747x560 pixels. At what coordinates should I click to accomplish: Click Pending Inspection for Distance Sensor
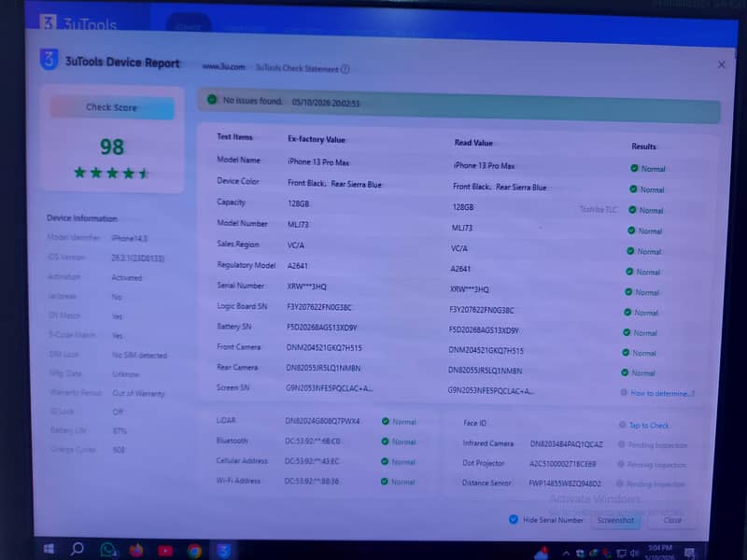point(655,484)
